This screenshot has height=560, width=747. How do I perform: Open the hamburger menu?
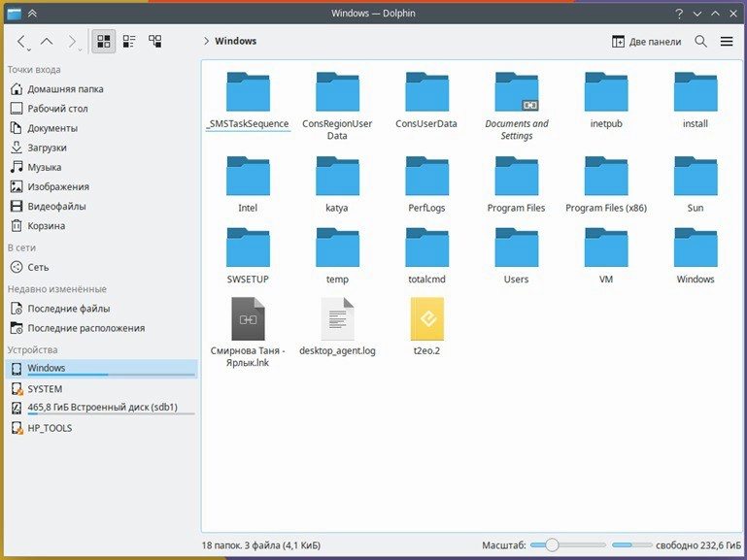(727, 42)
